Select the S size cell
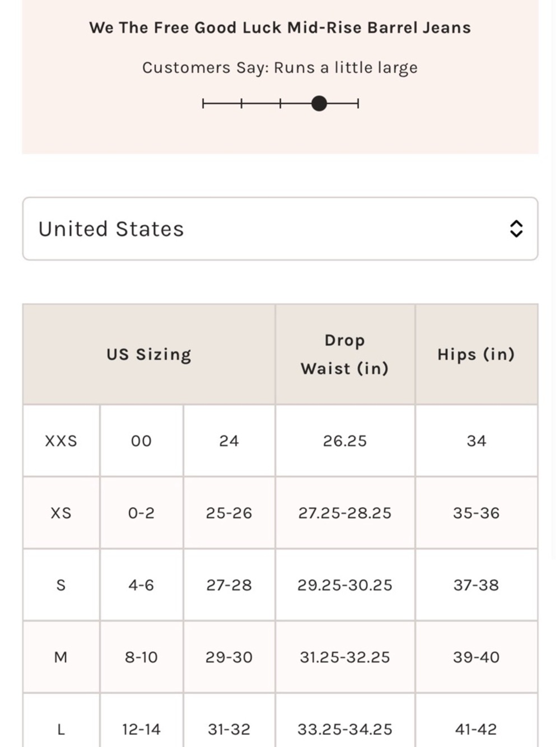 (x=61, y=585)
